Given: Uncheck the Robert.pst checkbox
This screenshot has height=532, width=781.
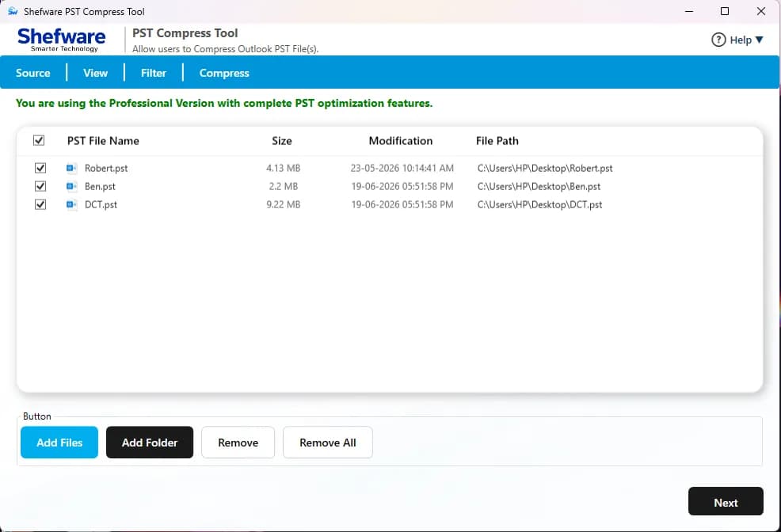Looking at the screenshot, I should point(40,168).
